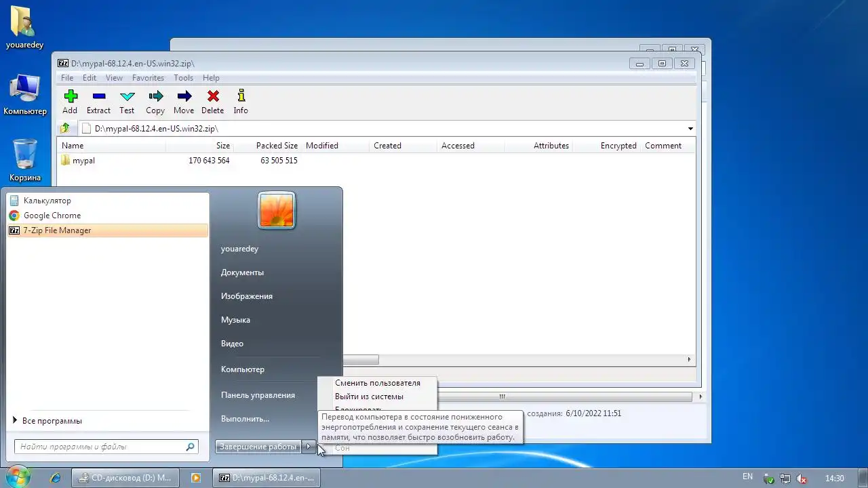This screenshot has width=868, height=488.
Task: Sort by Created column header
Action: coord(403,146)
